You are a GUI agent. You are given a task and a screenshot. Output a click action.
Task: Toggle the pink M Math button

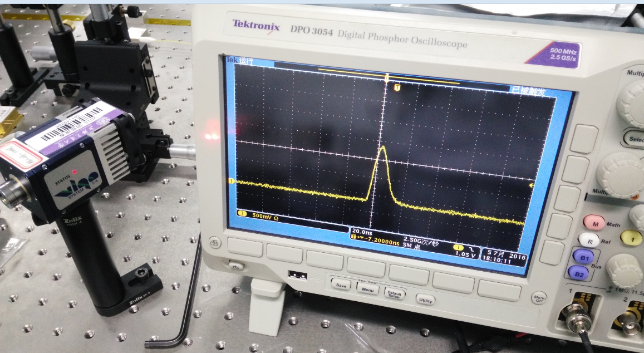[594, 223]
